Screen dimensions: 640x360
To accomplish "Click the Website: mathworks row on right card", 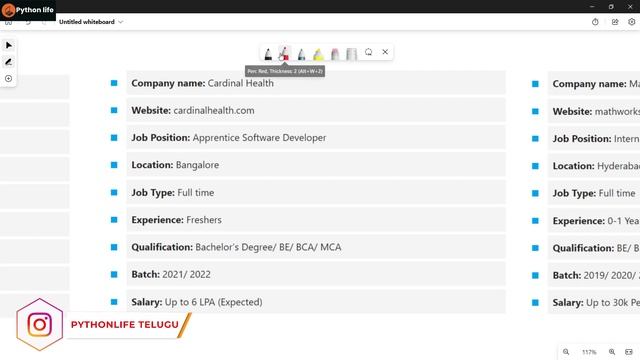I will pyautogui.click(x=594, y=111).
